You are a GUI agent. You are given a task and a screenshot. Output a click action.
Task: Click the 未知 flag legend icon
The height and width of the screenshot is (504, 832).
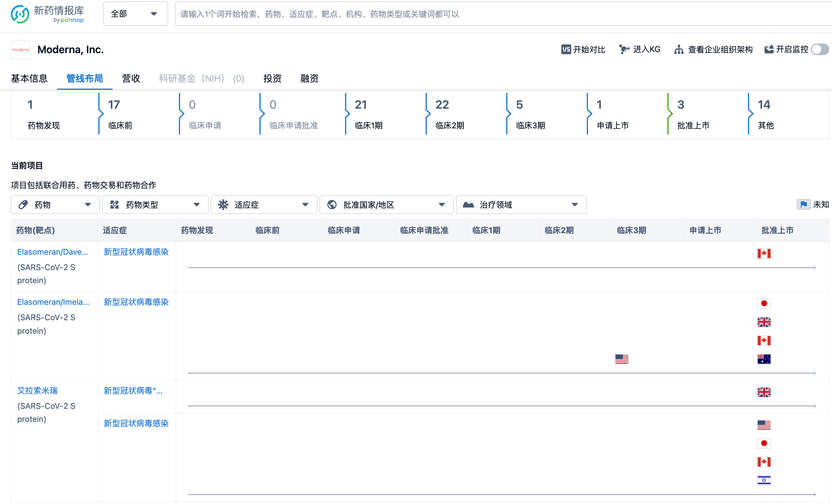804,205
